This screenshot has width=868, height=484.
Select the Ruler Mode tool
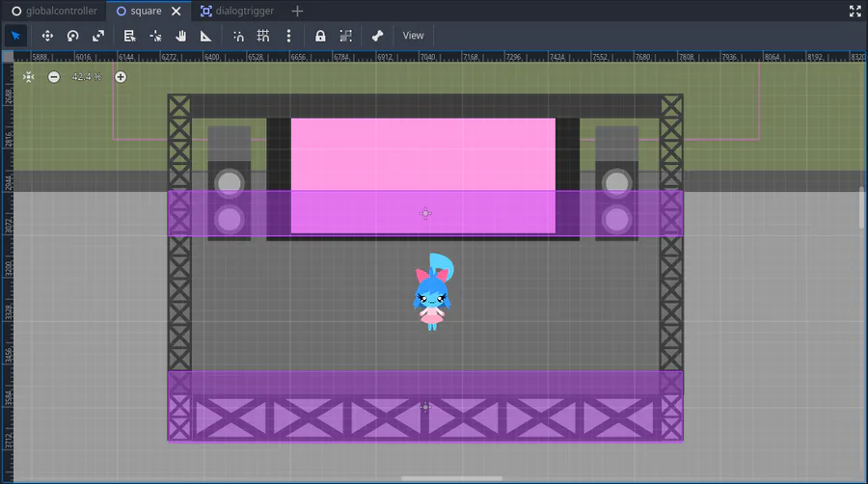tap(206, 36)
